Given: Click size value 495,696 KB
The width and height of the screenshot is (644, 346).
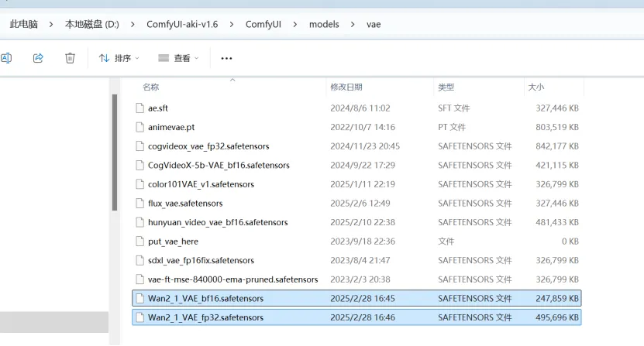Looking at the screenshot, I should click(557, 317).
